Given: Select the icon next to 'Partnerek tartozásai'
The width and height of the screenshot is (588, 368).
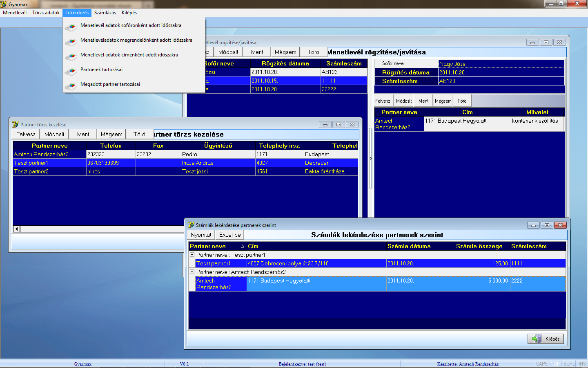Looking at the screenshot, I should 71,71.
